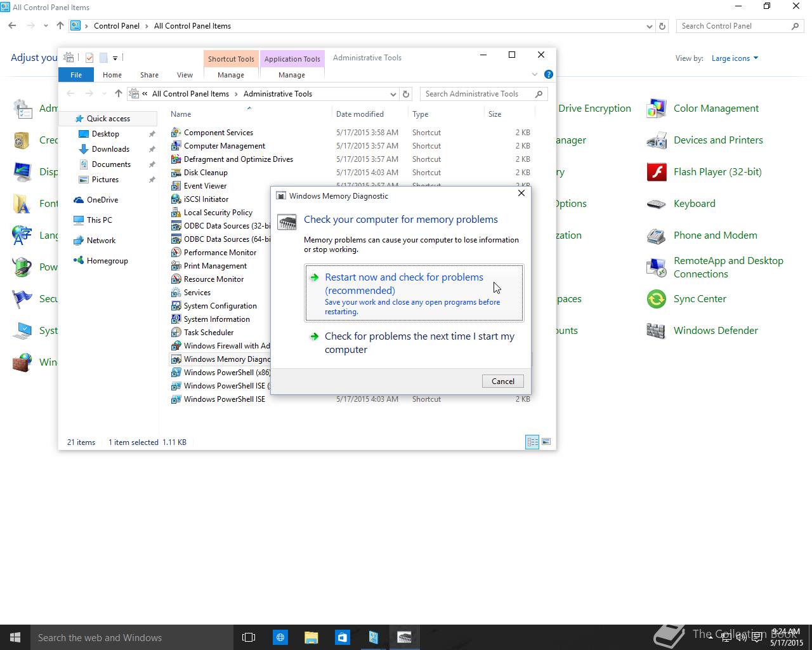This screenshot has width=812, height=650.
Task: Open Application Tools Manage tab
Action: point(292,75)
